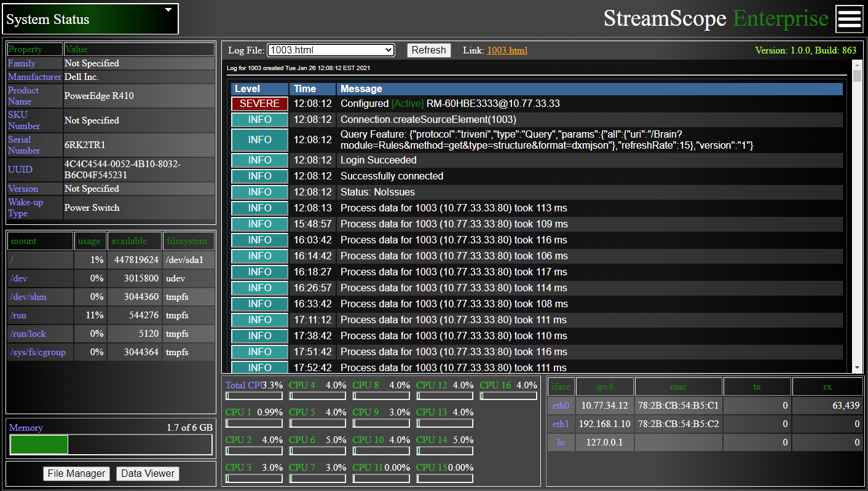The height and width of the screenshot is (491, 868).
Task: Open the Data Viewer
Action: click(x=148, y=473)
